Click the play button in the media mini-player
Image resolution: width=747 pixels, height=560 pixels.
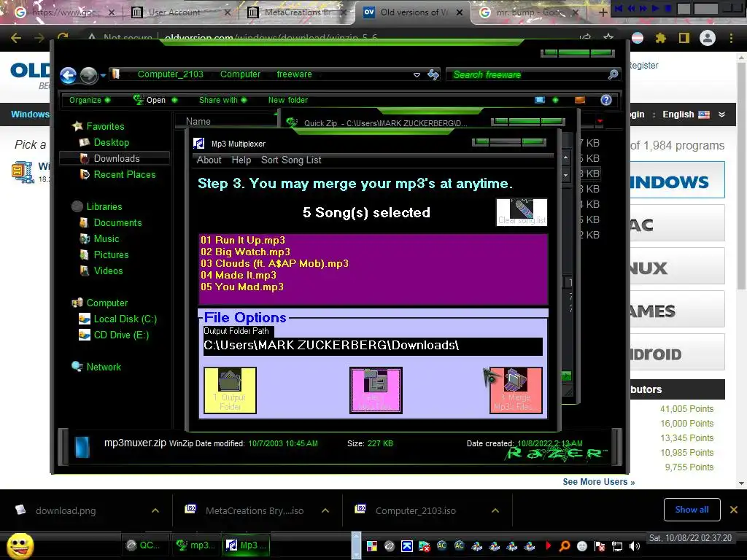tap(656, 8)
